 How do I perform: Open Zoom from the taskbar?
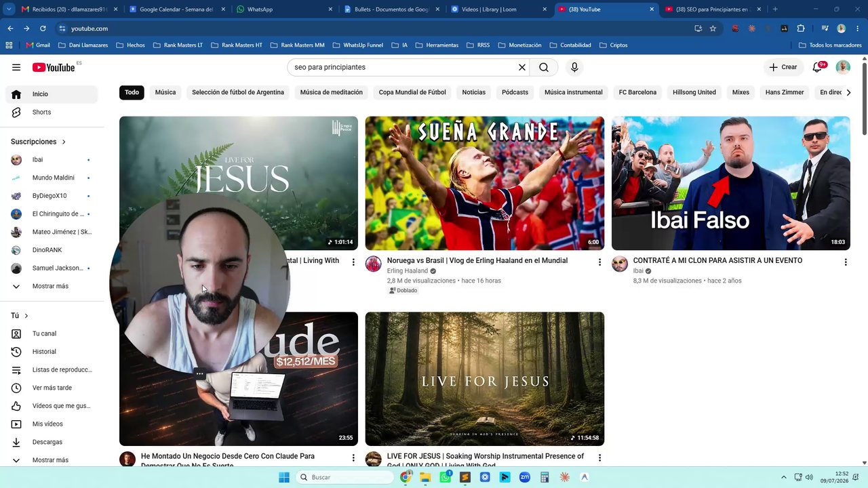point(525,477)
